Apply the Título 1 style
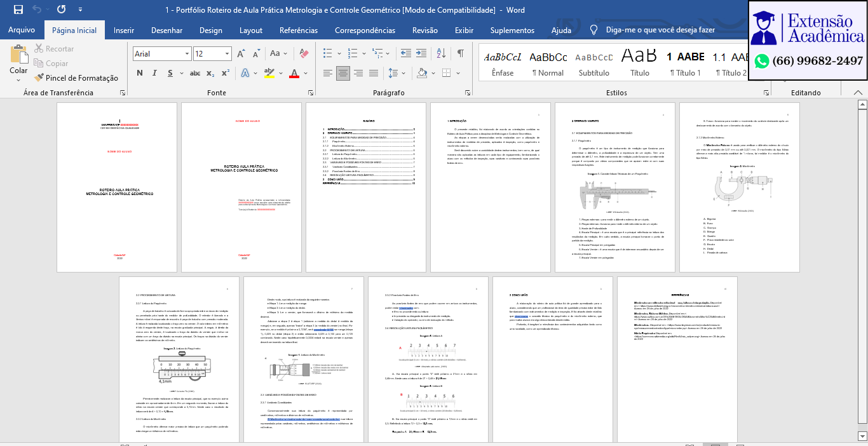 click(686, 64)
